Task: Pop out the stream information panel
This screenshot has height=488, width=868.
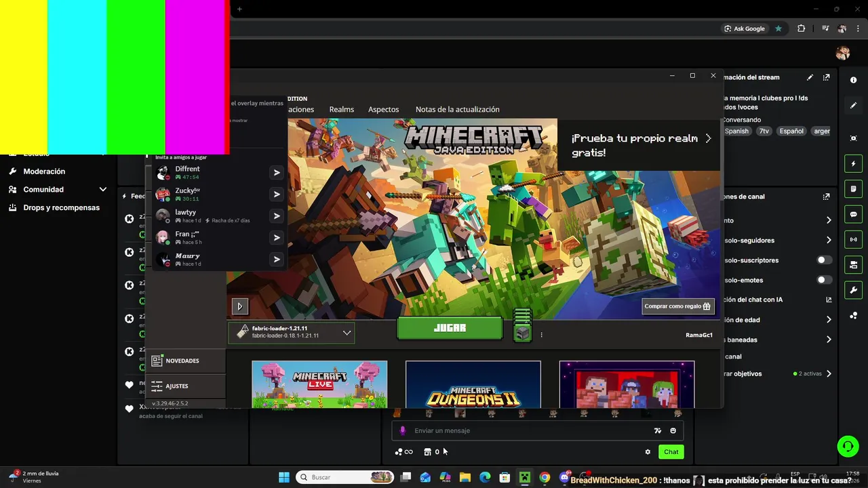Action: tap(826, 77)
